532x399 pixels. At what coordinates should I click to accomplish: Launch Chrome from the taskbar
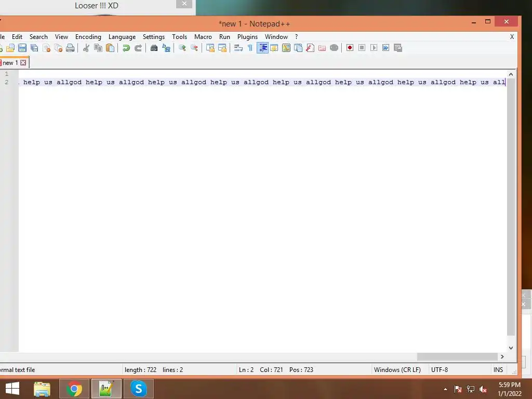tap(74, 389)
